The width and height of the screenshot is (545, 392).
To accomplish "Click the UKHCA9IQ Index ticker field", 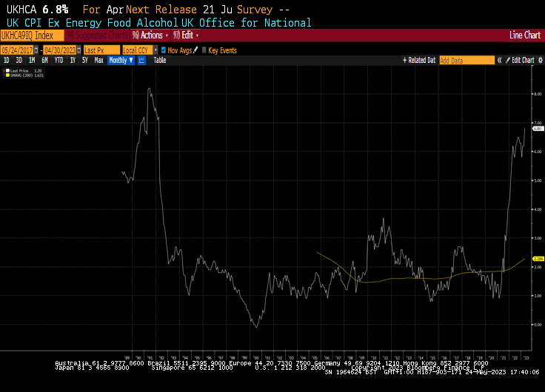I will (x=32, y=36).
